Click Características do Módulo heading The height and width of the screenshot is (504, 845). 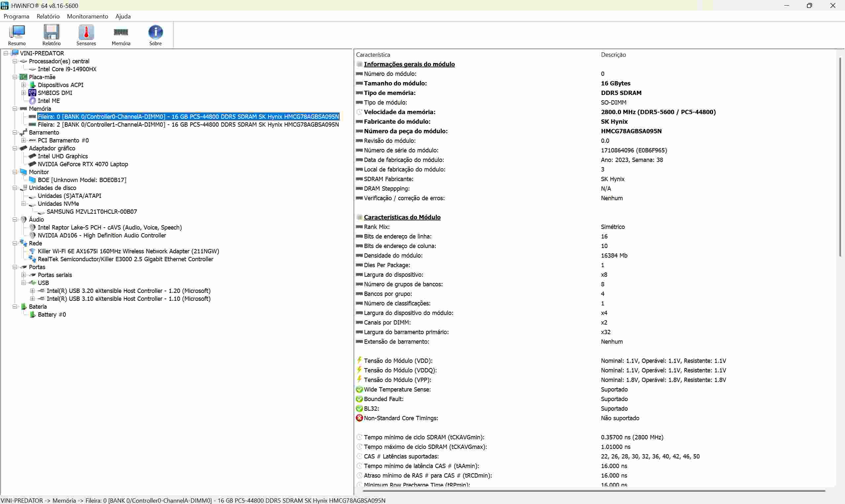tap(402, 217)
